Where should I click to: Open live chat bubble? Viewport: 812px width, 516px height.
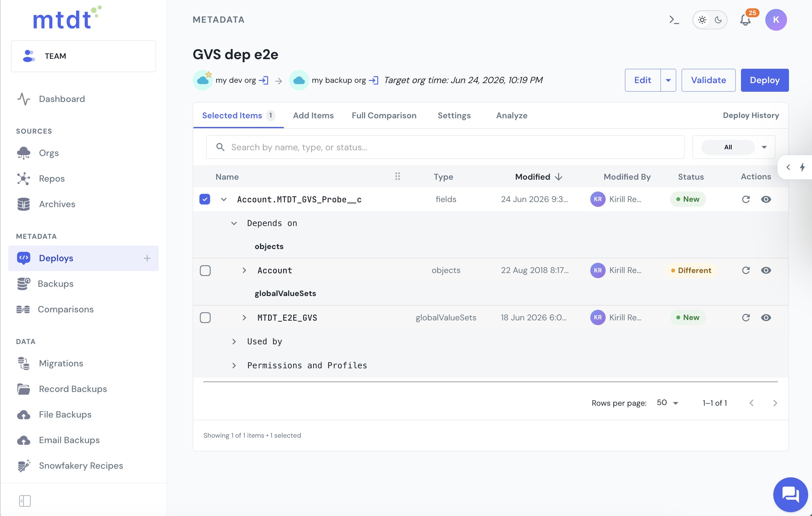(790, 494)
